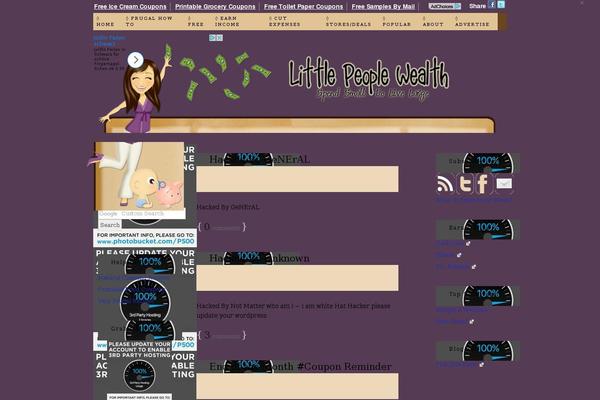Open the FREE menu item
Image resolution: width=600 pixels, height=400 pixels.
pyautogui.click(x=196, y=21)
